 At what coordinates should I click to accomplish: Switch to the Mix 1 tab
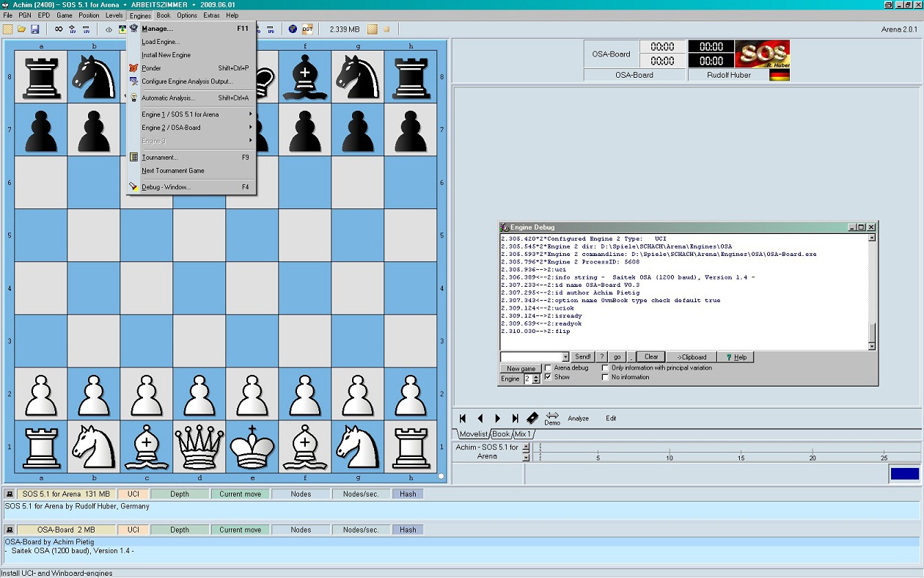[x=523, y=434]
